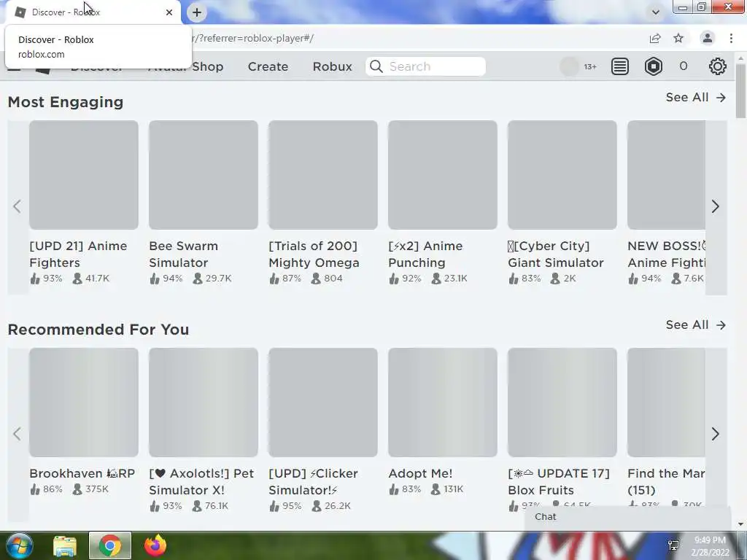Open the [UPD 21] Anime Fighters thumbnail
This screenshot has height=560, width=747.
pyautogui.click(x=84, y=175)
